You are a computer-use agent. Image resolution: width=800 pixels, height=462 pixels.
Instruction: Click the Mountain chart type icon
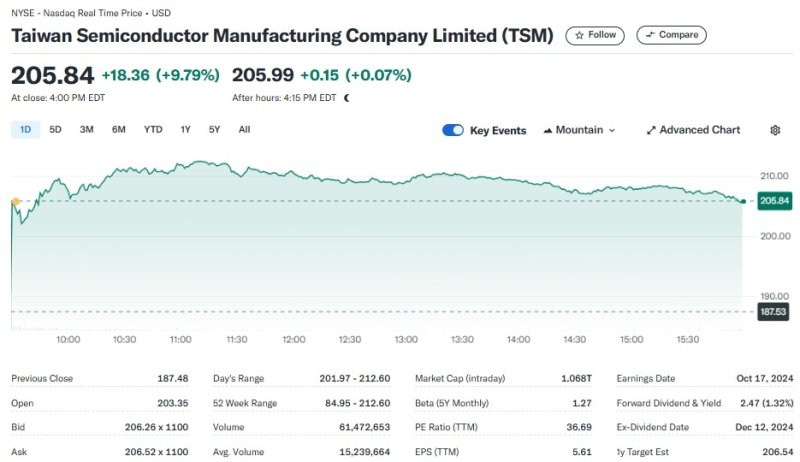548,130
